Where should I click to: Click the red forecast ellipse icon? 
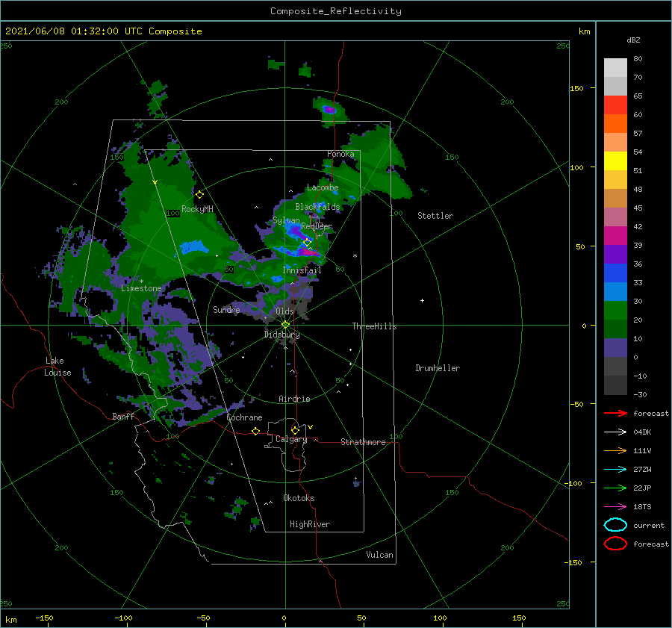(x=615, y=544)
